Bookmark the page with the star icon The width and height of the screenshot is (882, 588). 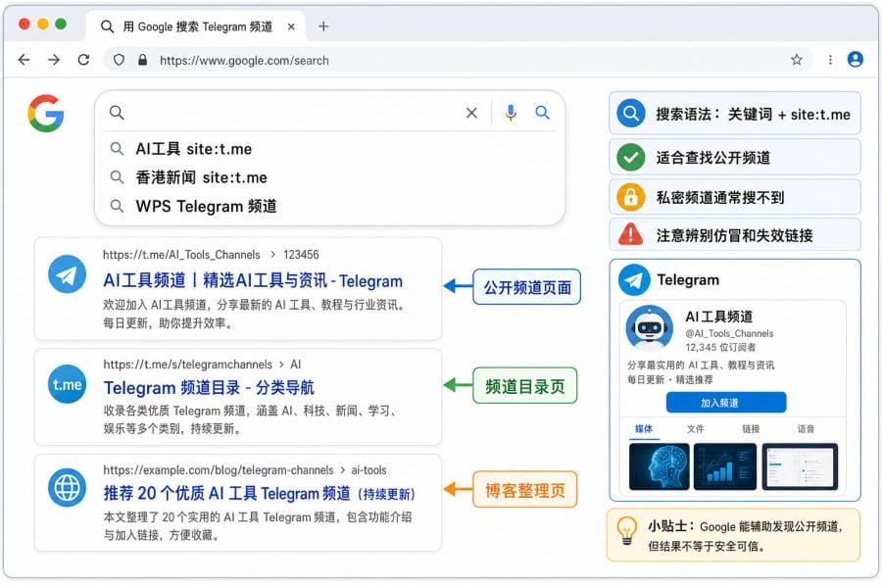tap(797, 60)
